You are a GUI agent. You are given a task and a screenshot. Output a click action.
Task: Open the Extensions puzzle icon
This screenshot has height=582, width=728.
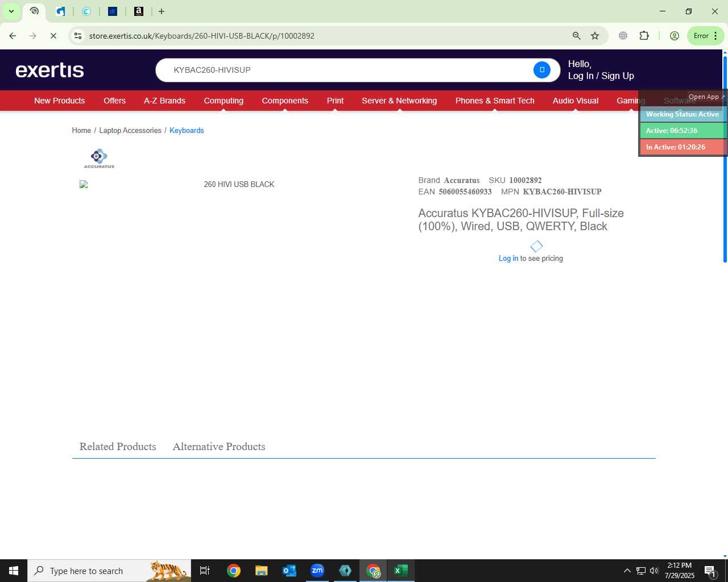pyautogui.click(x=644, y=36)
